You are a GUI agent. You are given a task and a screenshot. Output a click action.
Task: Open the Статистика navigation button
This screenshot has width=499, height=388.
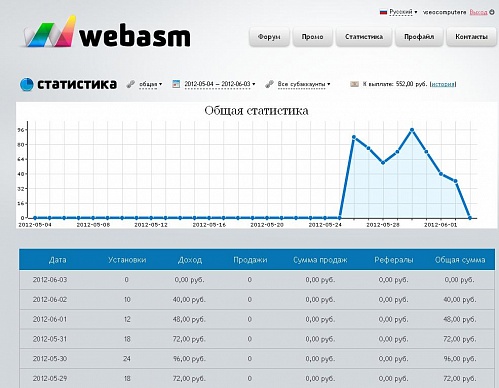point(364,37)
